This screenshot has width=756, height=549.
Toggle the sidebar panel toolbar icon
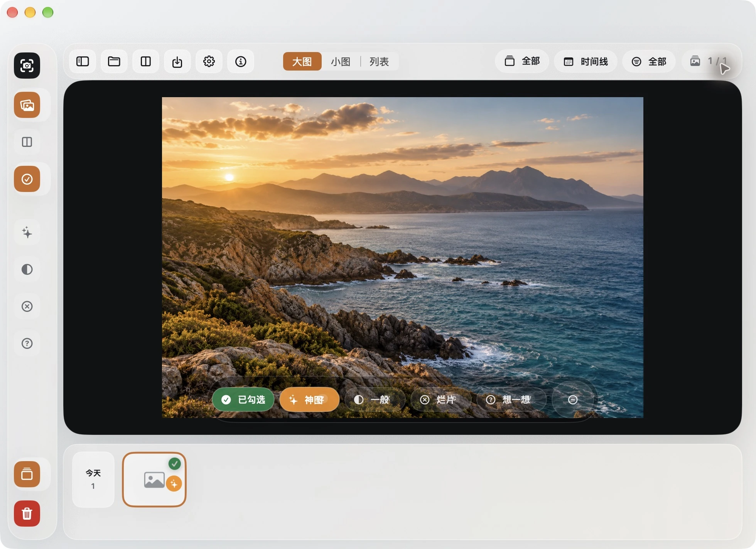83,61
